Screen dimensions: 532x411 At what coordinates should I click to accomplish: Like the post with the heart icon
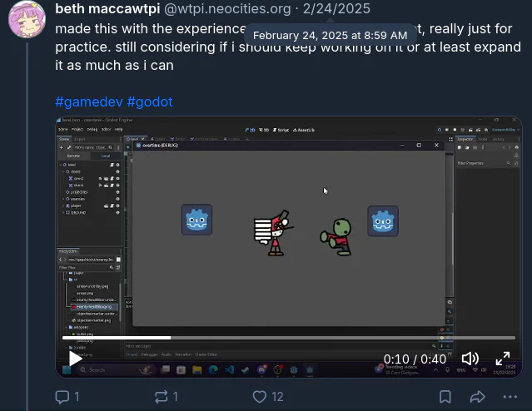(x=260, y=397)
